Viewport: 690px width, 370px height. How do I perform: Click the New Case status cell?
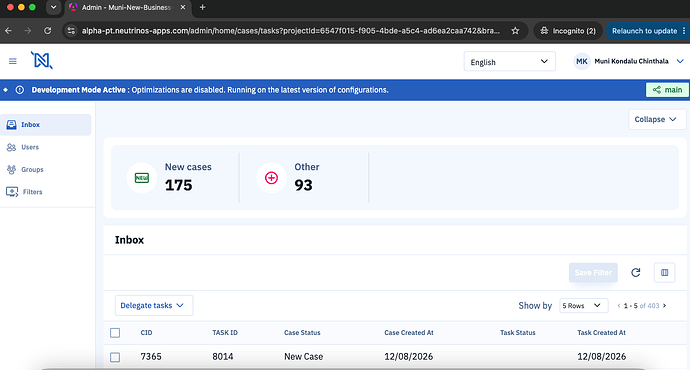click(304, 357)
